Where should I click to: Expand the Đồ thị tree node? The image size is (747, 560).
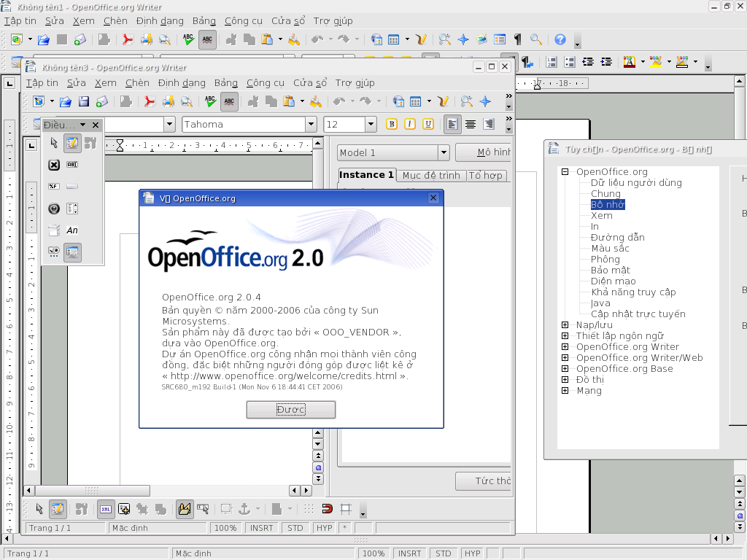pyautogui.click(x=565, y=379)
